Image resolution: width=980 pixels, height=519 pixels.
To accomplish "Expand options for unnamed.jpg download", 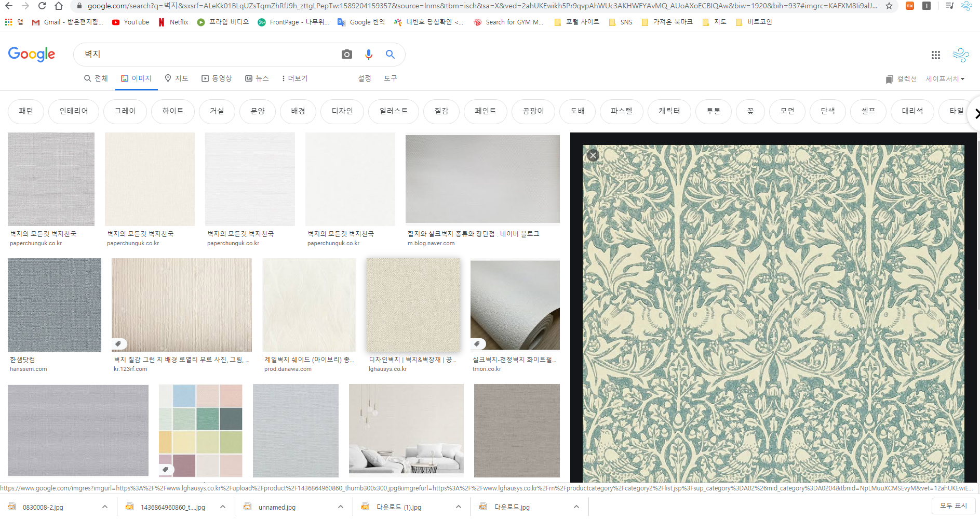I will (341, 507).
